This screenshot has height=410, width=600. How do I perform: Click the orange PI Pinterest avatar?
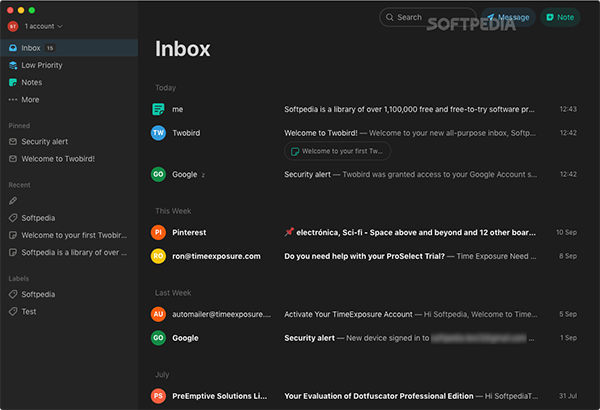point(158,232)
